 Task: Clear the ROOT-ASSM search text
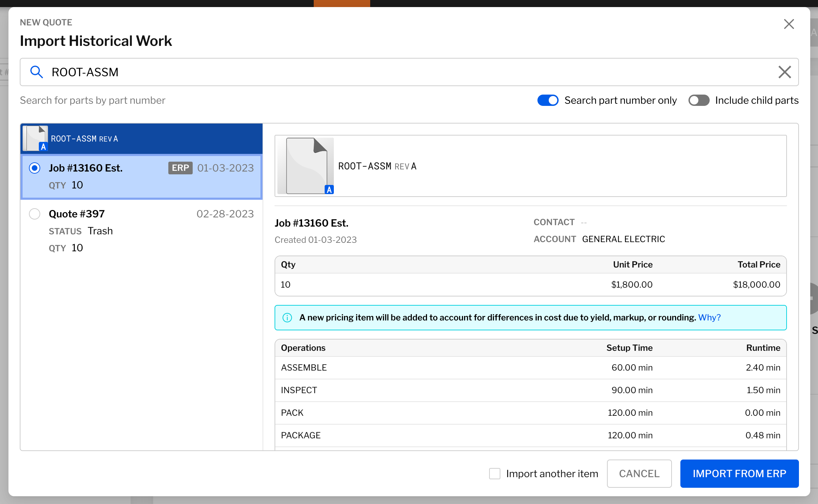coord(784,72)
